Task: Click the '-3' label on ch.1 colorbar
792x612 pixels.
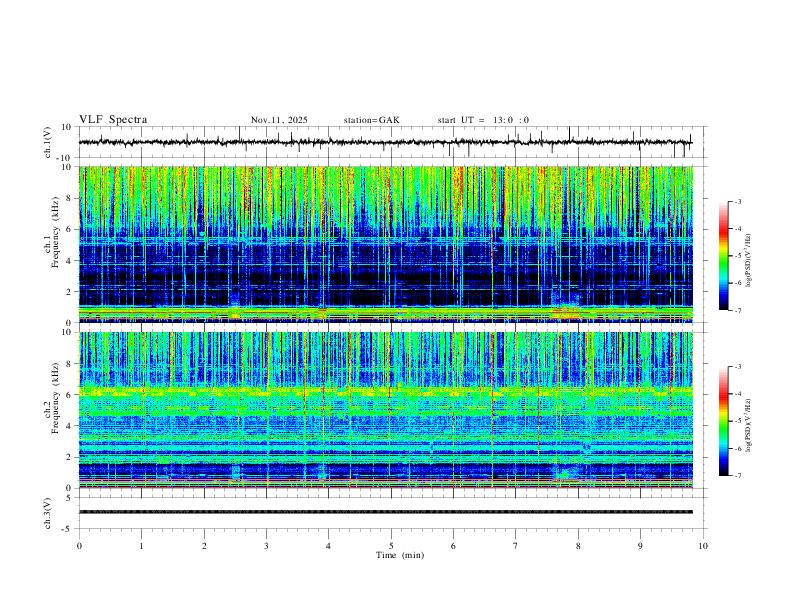Action: 737,201
